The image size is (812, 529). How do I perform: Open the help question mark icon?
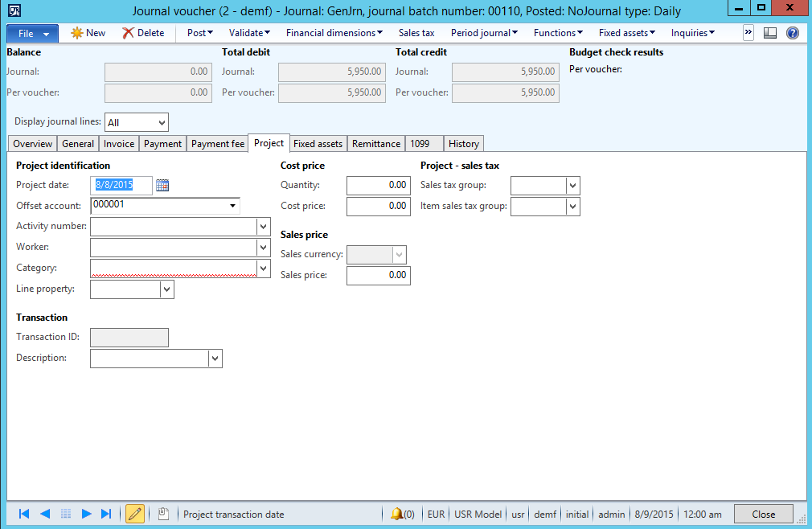[792, 33]
